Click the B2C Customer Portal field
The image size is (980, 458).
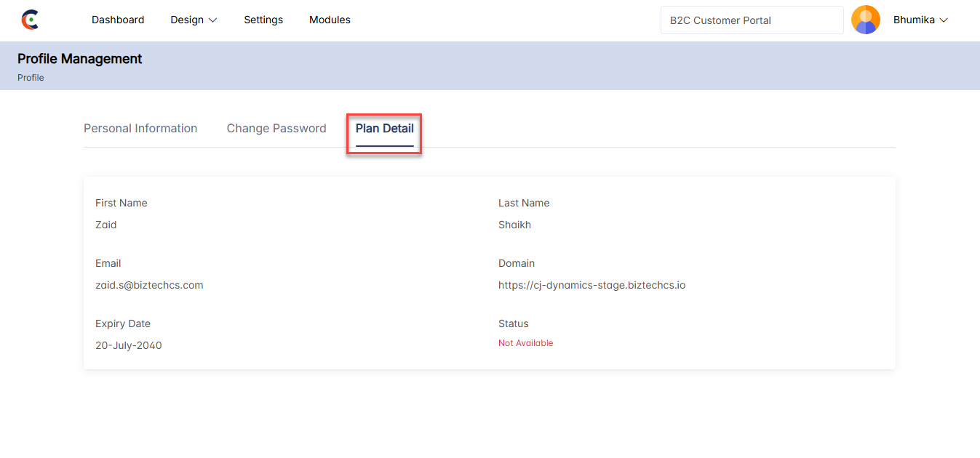coord(751,20)
